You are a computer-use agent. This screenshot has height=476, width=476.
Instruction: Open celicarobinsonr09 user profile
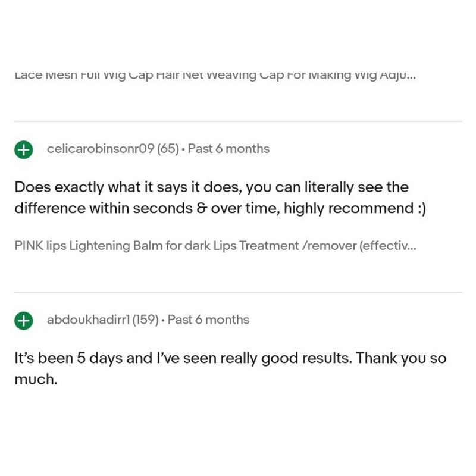click(x=100, y=149)
